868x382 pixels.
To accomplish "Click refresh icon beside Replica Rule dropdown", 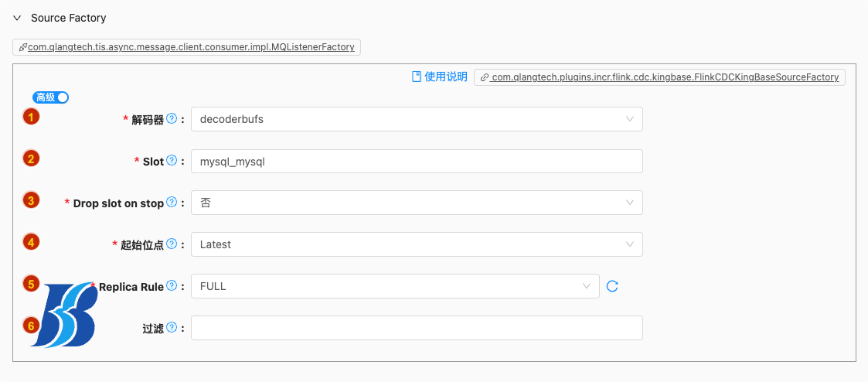I will pos(612,286).
